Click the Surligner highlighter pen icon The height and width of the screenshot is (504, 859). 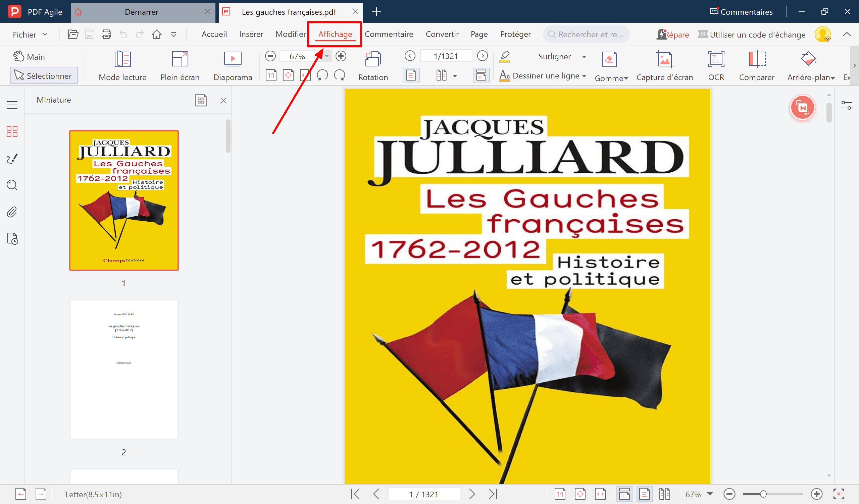click(x=505, y=57)
